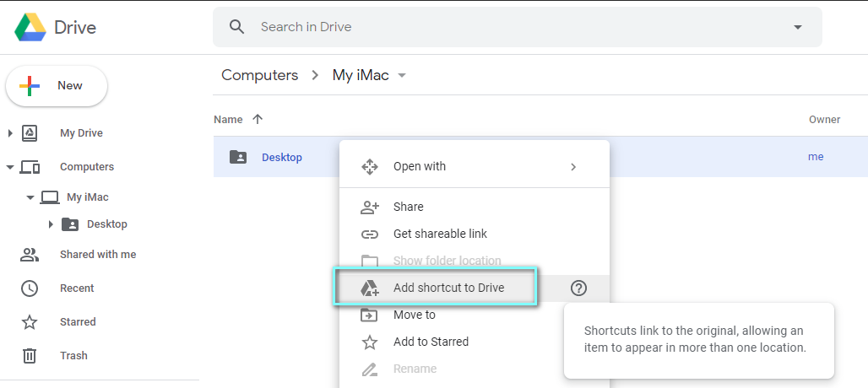Collapse the My iMac tree node
The height and width of the screenshot is (388, 868).
coord(30,197)
